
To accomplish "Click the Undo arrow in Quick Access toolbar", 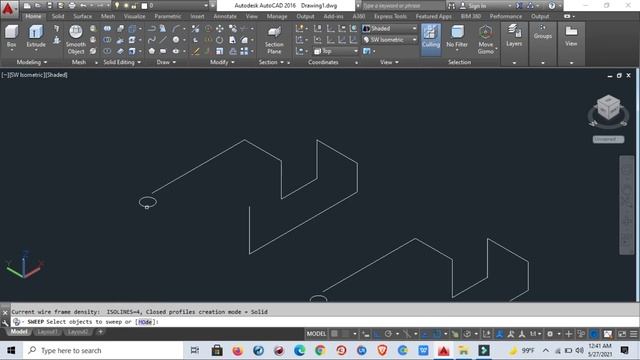I will [83, 6].
